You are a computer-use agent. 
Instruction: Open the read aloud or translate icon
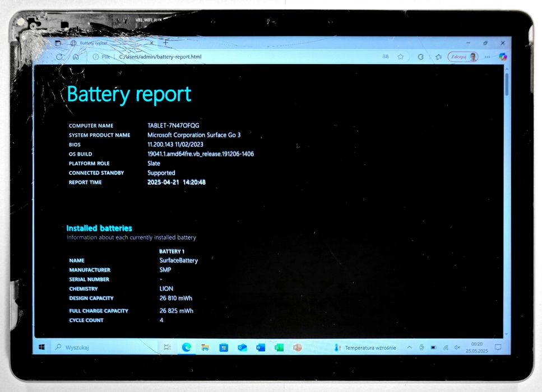click(x=386, y=57)
